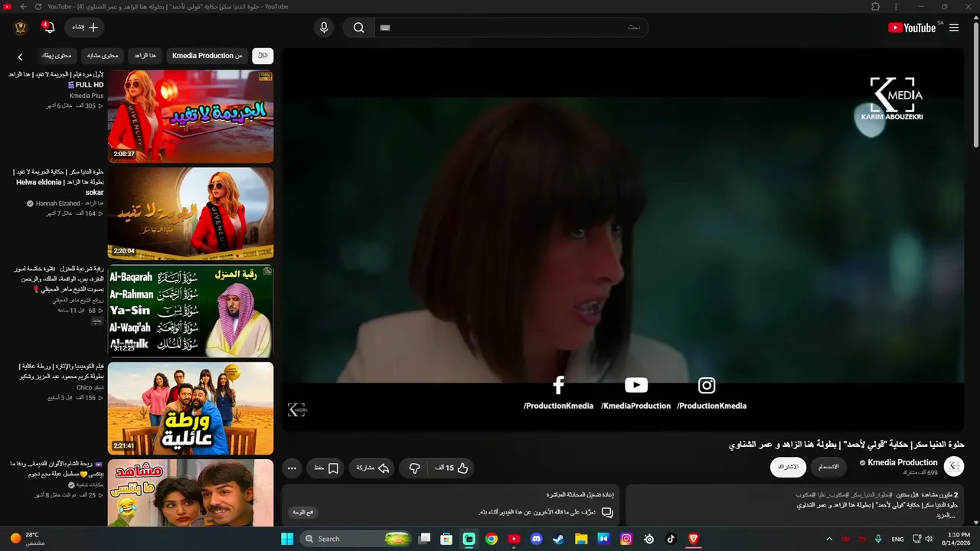Image resolution: width=980 pixels, height=551 pixels.
Task: Click the إنشاء create button
Action: (85, 28)
